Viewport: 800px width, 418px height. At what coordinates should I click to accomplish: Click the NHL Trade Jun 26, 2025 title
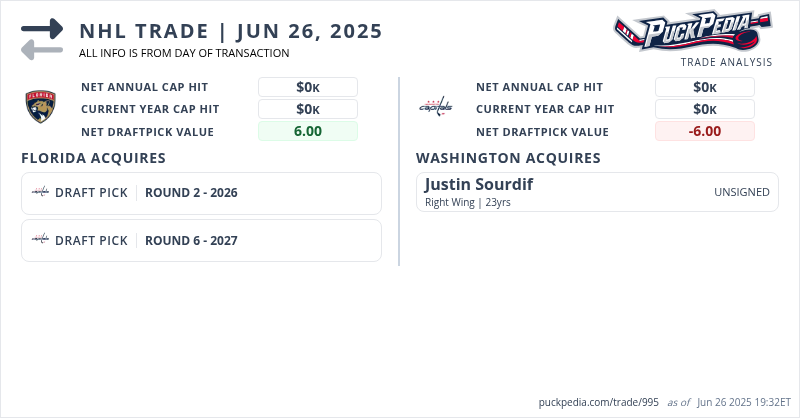[x=231, y=31]
